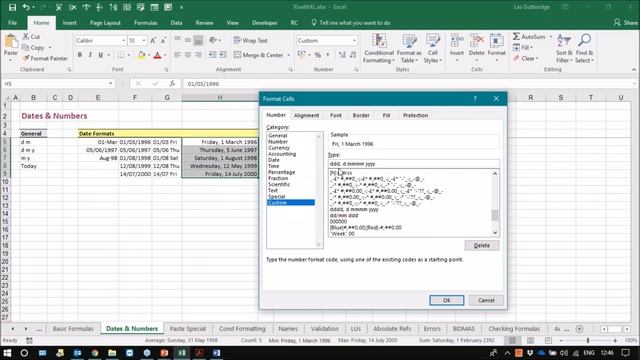Viewport: 640px width, 360px height.
Task: Open File Explorer from the taskbar
Action: click(x=112, y=353)
